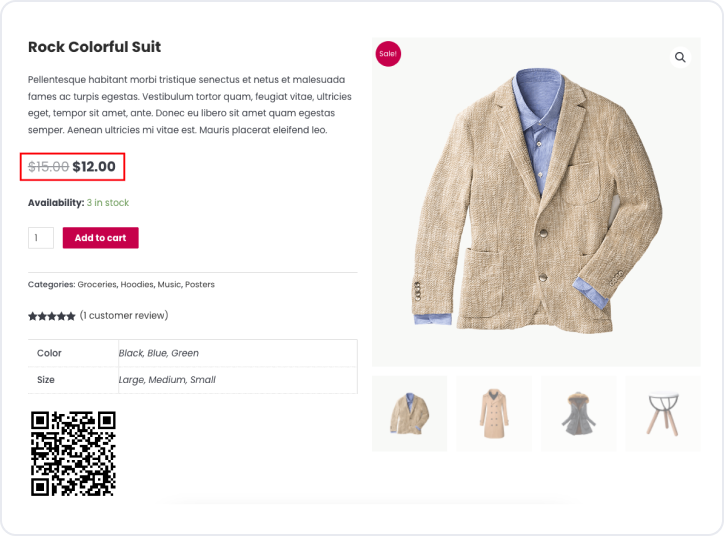
Task: Click the $12.00 sale price
Action: click(94, 167)
